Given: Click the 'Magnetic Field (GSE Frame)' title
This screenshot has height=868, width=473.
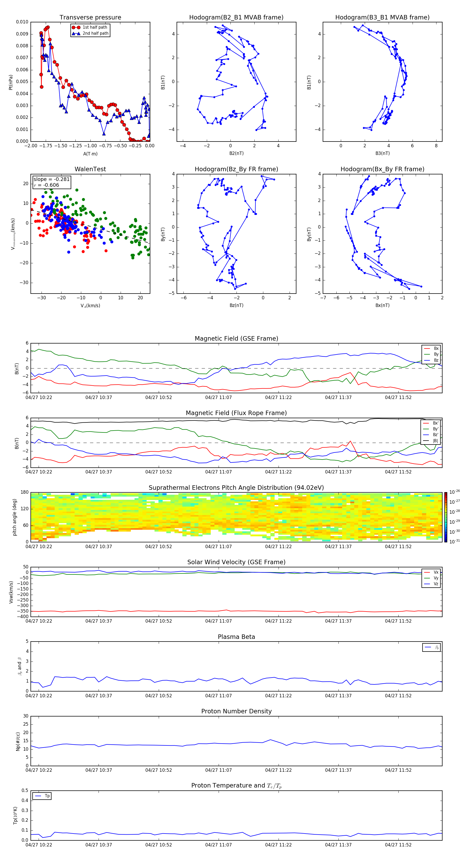Looking at the screenshot, I should point(236,339).
